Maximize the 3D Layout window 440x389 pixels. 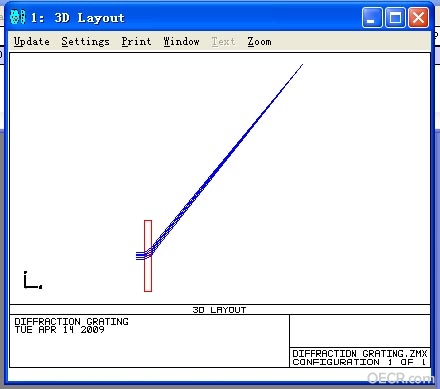[x=395, y=17]
